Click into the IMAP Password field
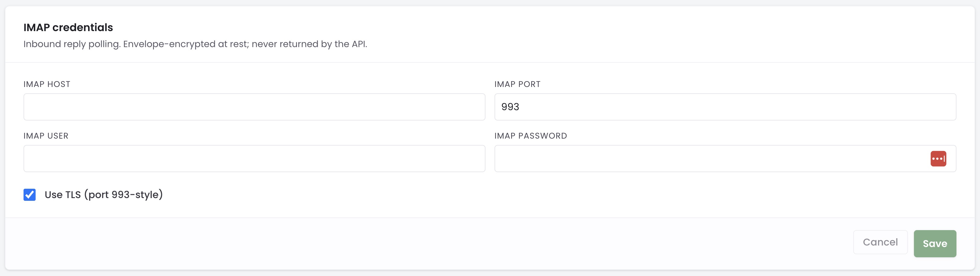This screenshot has height=276, width=980. (725, 158)
